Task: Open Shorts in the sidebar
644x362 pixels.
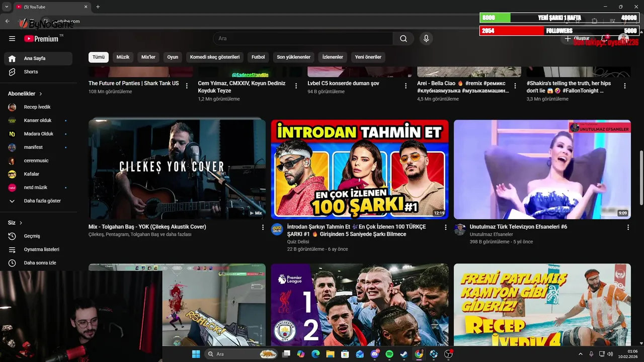Action: (38, 72)
